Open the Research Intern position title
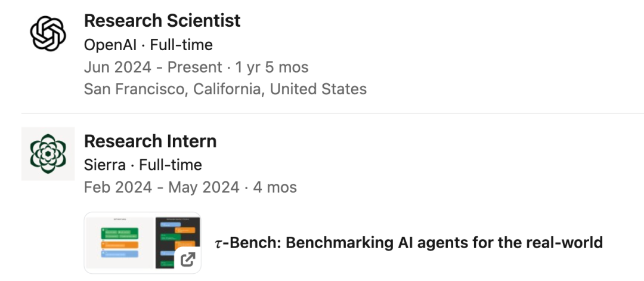 tap(150, 141)
